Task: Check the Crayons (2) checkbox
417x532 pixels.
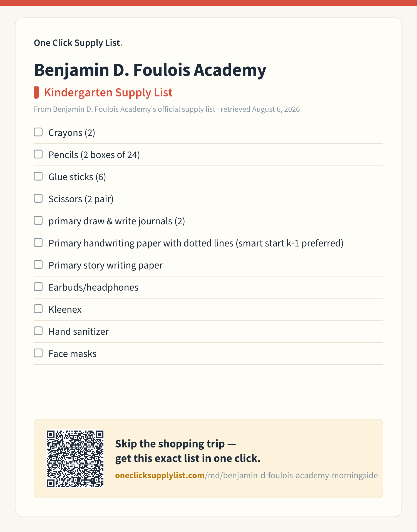Action: (x=38, y=132)
